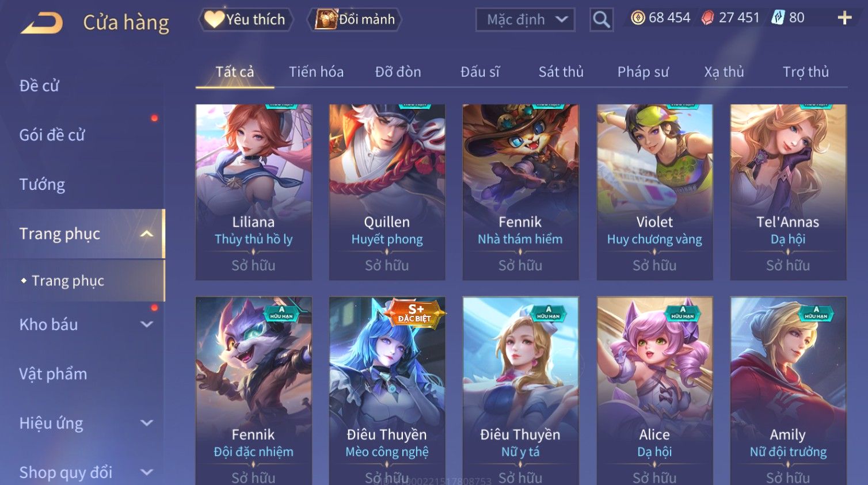
Task: Expand Shop quy đổi section
Action: coord(147,472)
